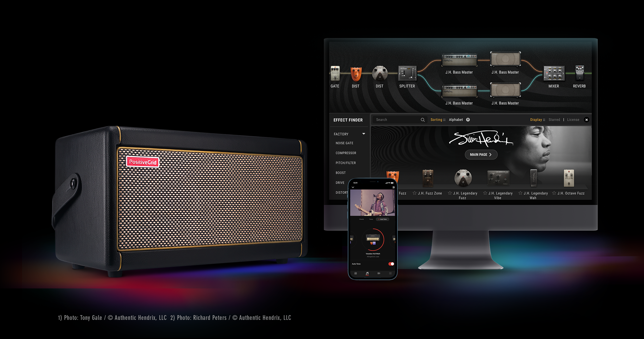Expand the FACTORY category dropdown arrow
The image size is (644, 339).
pos(364,134)
